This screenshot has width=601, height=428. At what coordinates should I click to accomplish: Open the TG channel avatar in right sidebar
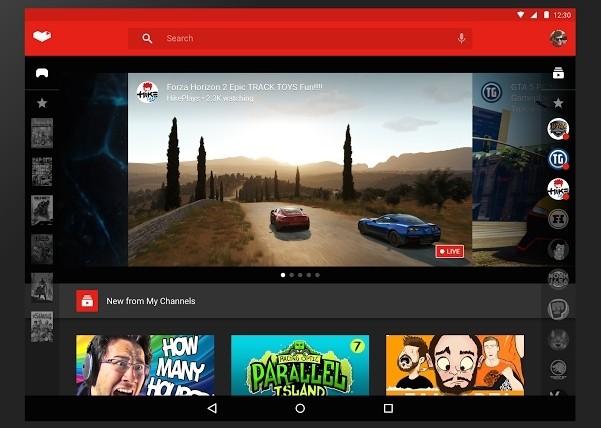point(558,159)
